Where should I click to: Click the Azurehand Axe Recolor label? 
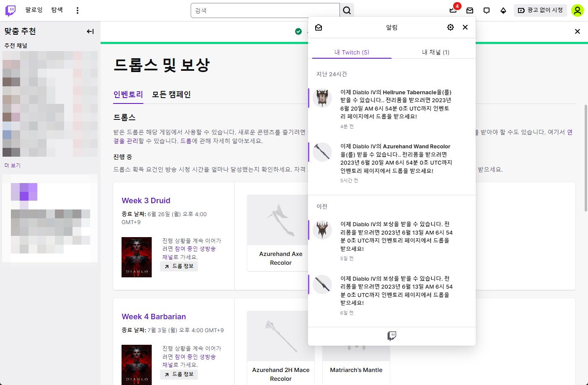(281, 258)
